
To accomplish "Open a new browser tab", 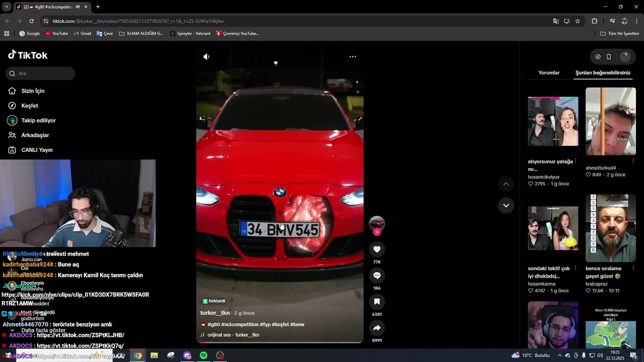I will point(98,7).
